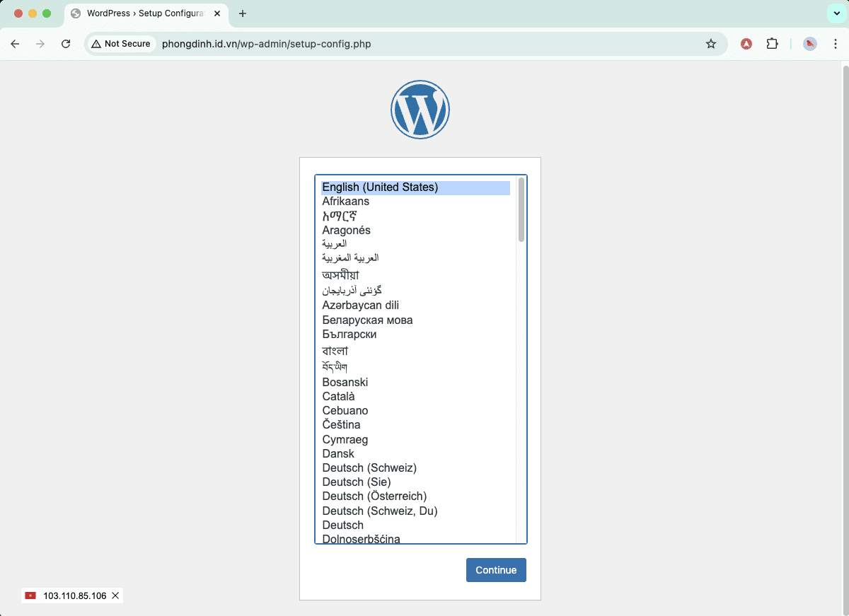849x616 pixels.
Task: Select the گؤنئی آذربایجان option
Action: point(415,291)
